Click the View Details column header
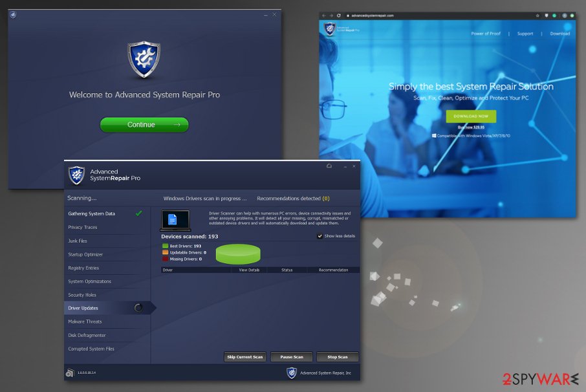The height and width of the screenshot is (392, 586). click(x=249, y=270)
